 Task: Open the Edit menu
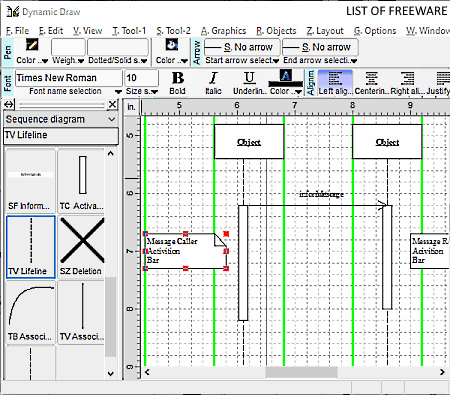point(51,31)
